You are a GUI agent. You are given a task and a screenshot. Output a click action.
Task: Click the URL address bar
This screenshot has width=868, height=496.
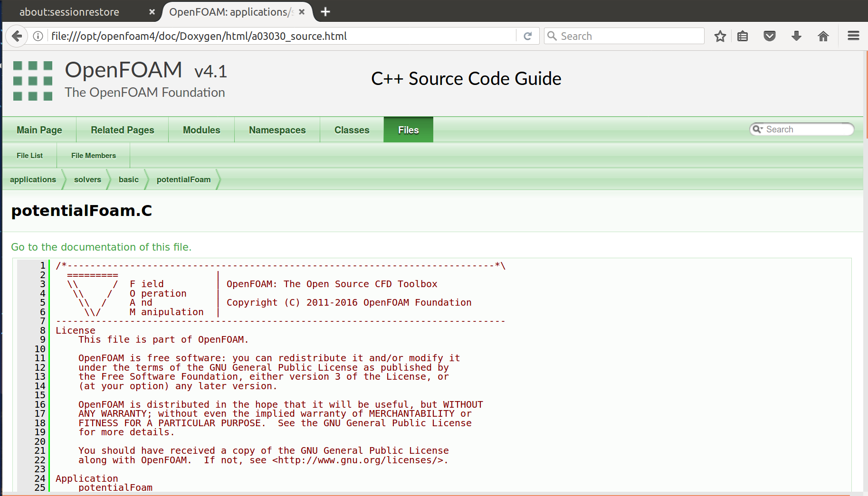pyautogui.click(x=282, y=36)
